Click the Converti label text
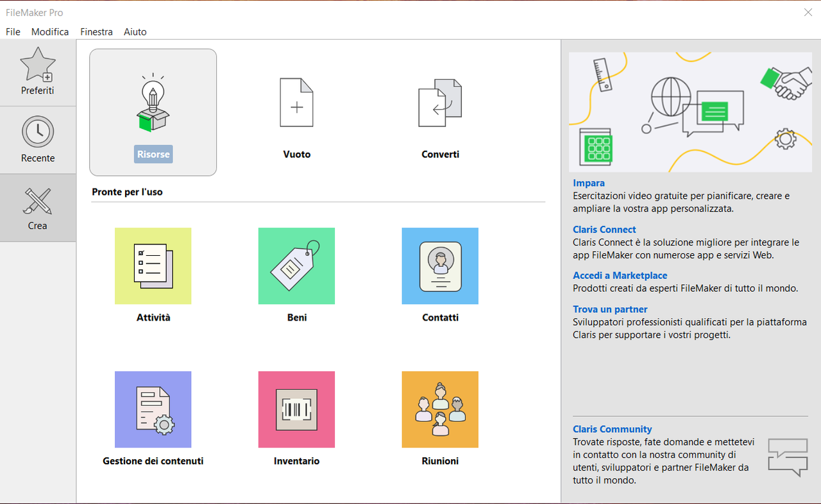The width and height of the screenshot is (821, 504). [441, 155]
